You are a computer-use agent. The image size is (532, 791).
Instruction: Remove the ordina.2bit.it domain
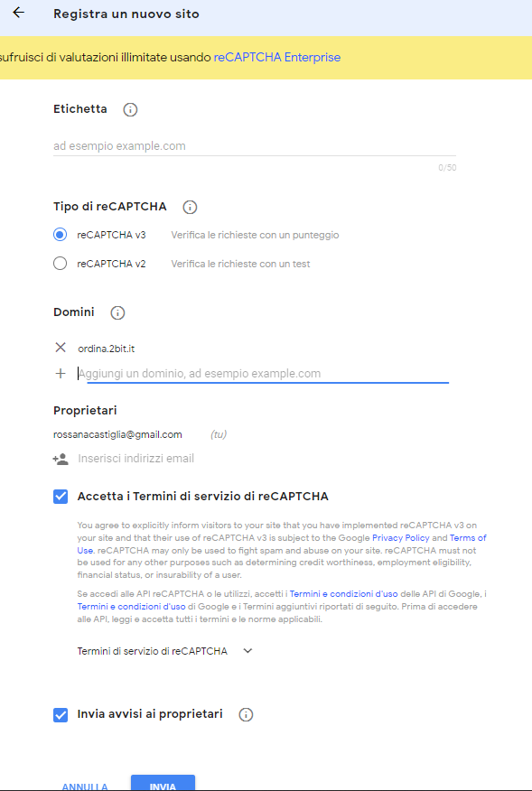(x=61, y=348)
